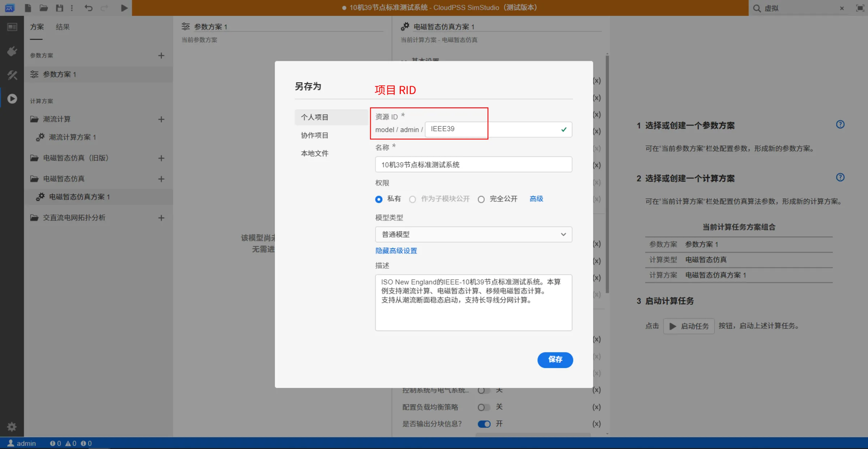This screenshot has height=449, width=868.
Task: Click the vertical scrollbar of settings panel
Action: (x=607, y=174)
